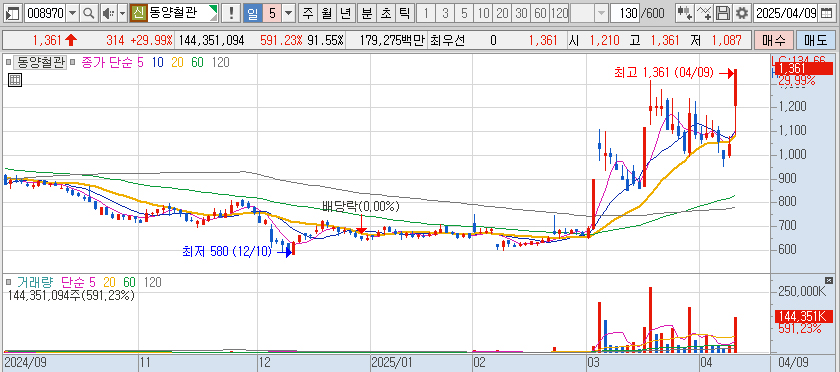The width and height of the screenshot is (840, 372).
Task: Open the period value dropdown next to 5
Action: [x=289, y=13]
